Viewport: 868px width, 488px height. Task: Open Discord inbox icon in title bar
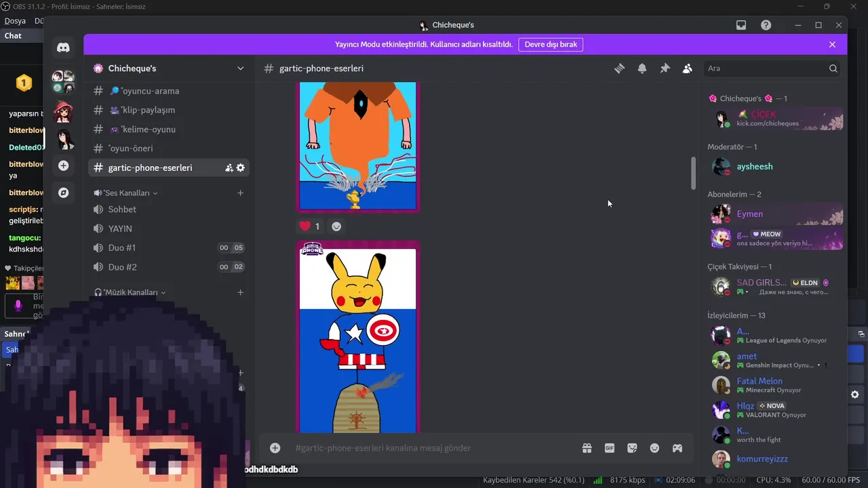741,25
